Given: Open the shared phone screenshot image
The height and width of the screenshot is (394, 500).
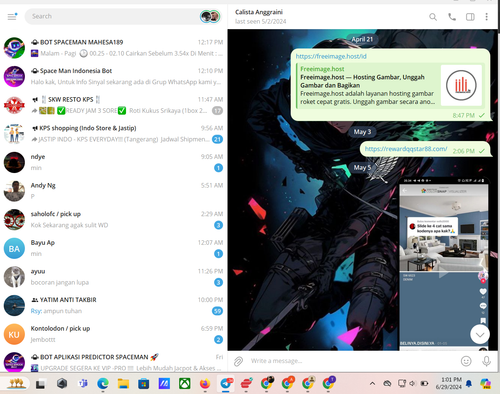Looking at the screenshot, I should point(444,263).
